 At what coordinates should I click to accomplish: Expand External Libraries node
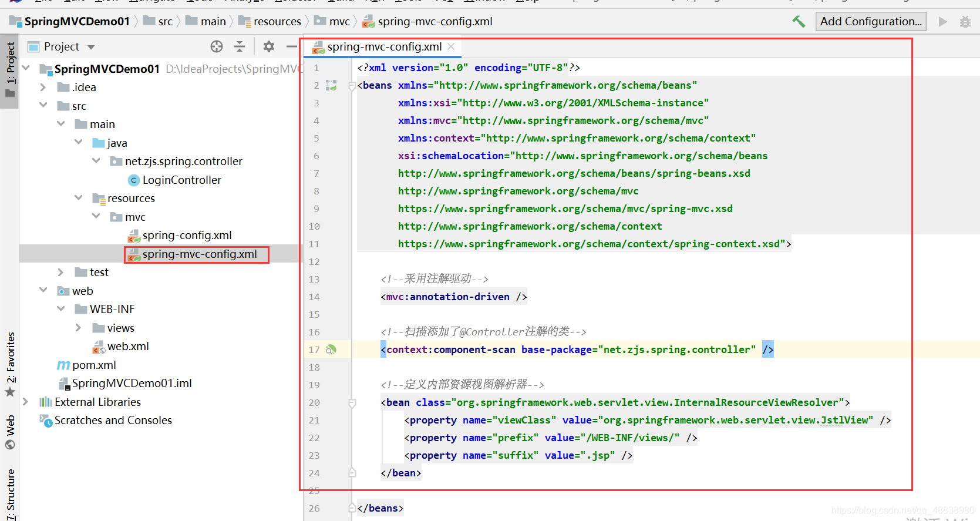tap(26, 402)
